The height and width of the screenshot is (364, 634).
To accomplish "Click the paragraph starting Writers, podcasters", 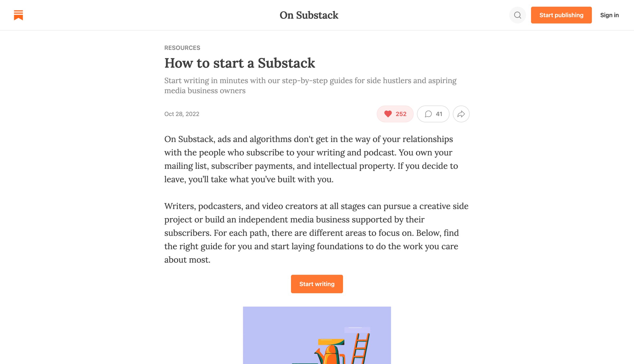I will point(316,233).
